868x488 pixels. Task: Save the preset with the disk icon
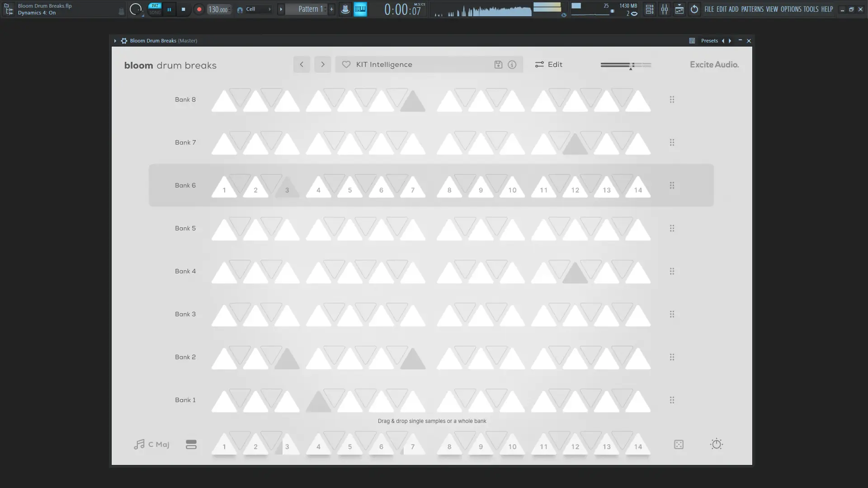tap(498, 65)
